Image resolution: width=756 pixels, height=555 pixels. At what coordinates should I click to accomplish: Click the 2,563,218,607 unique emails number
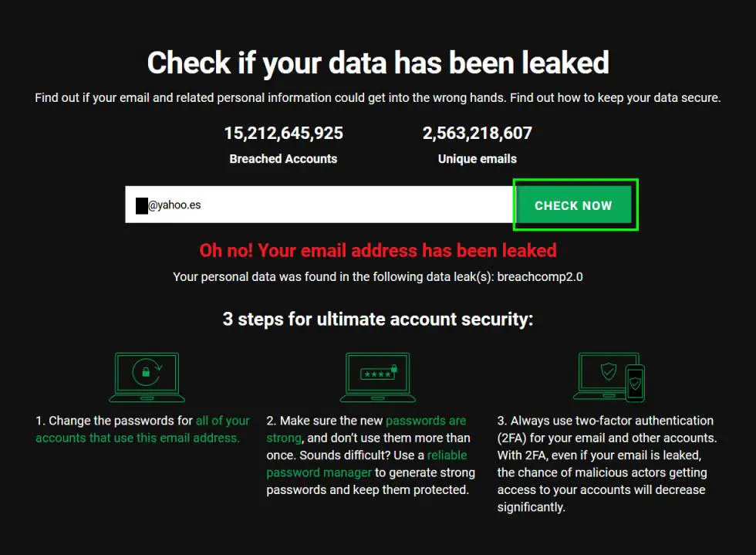tap(477, 134)
